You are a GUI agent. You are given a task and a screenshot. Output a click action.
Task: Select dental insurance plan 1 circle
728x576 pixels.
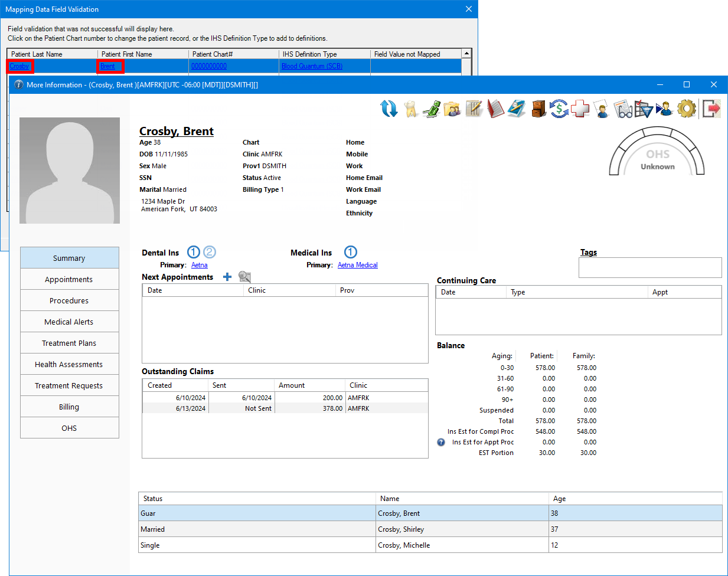tap(194, 252)
